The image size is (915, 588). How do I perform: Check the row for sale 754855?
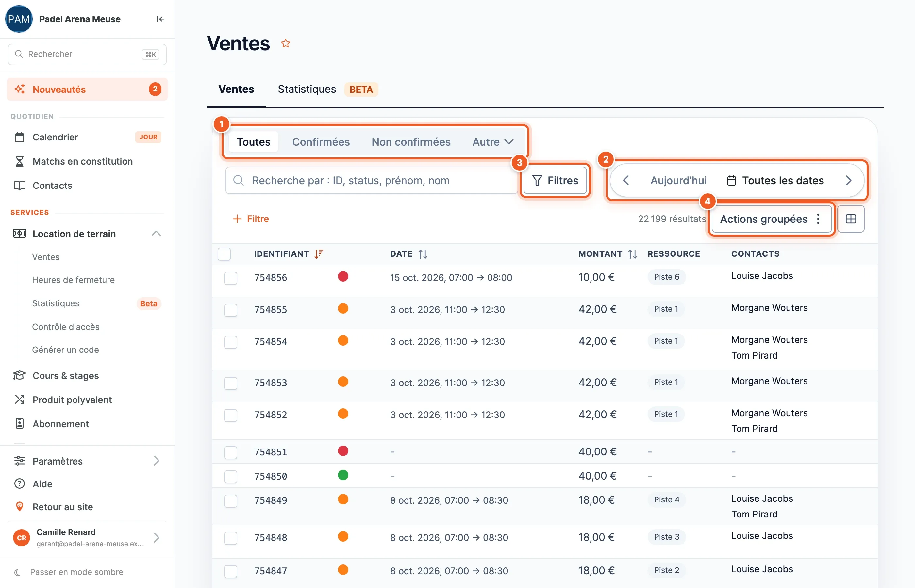[231, 310]
